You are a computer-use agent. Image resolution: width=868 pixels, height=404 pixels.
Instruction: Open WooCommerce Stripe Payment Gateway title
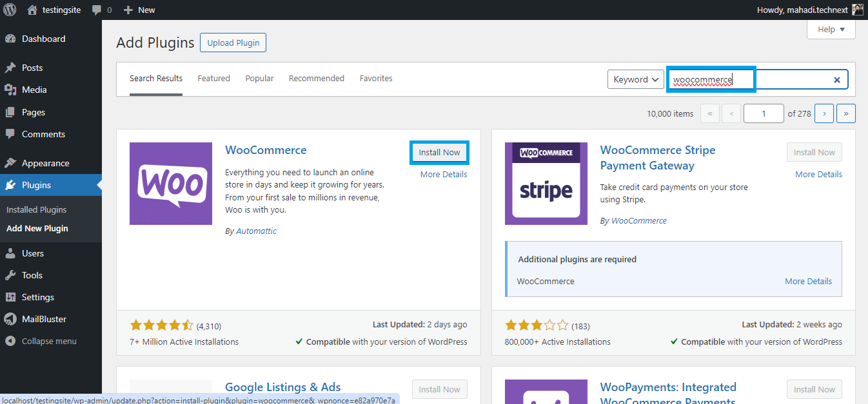658,158
